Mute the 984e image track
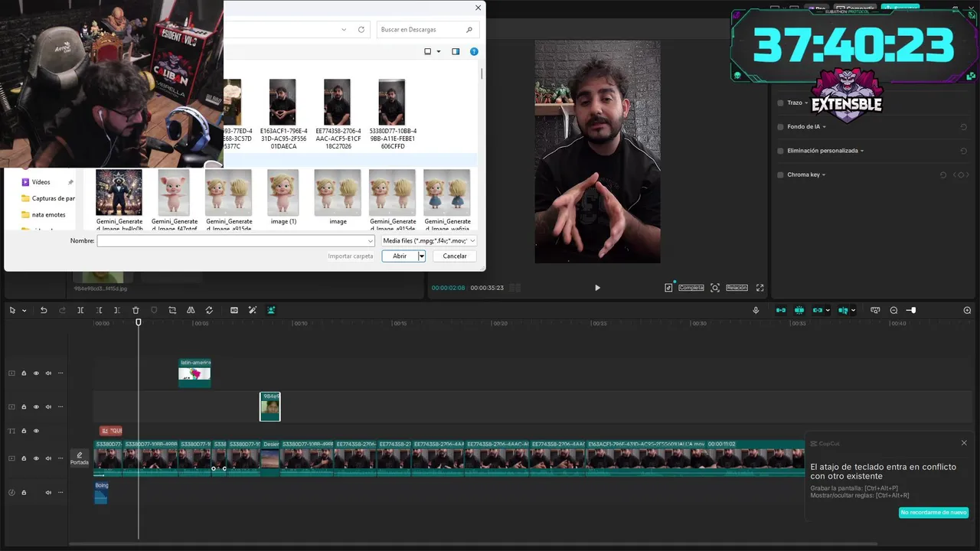 (x=48, y=407)
